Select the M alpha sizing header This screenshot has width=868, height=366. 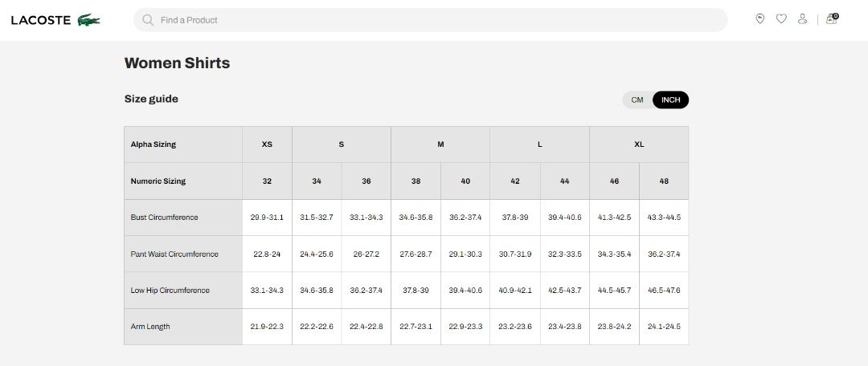click(x=440, y=144)
